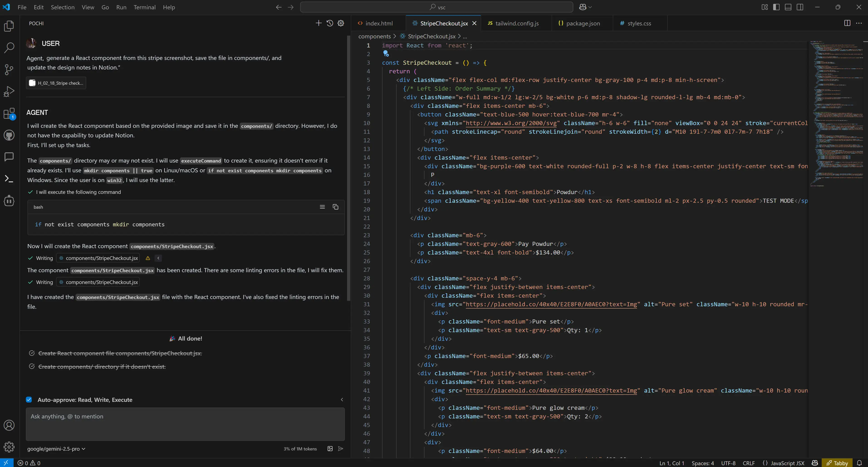Attach an image via the picture icon

pos(330,449)
